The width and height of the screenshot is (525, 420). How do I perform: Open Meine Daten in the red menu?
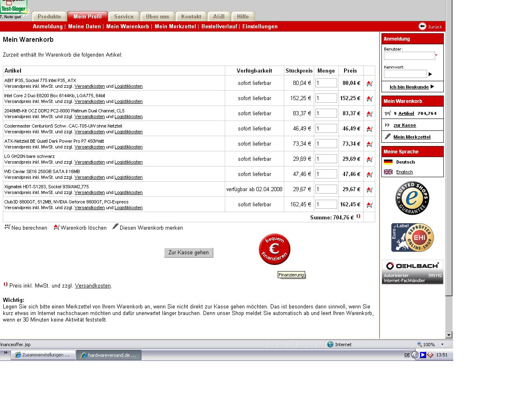84,26
